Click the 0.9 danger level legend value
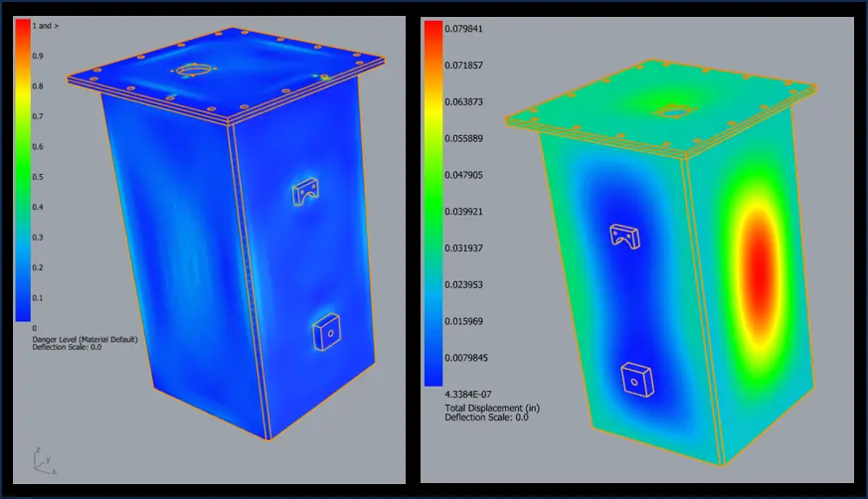This screenshot has width=868, height=499. tap(38, 56)
